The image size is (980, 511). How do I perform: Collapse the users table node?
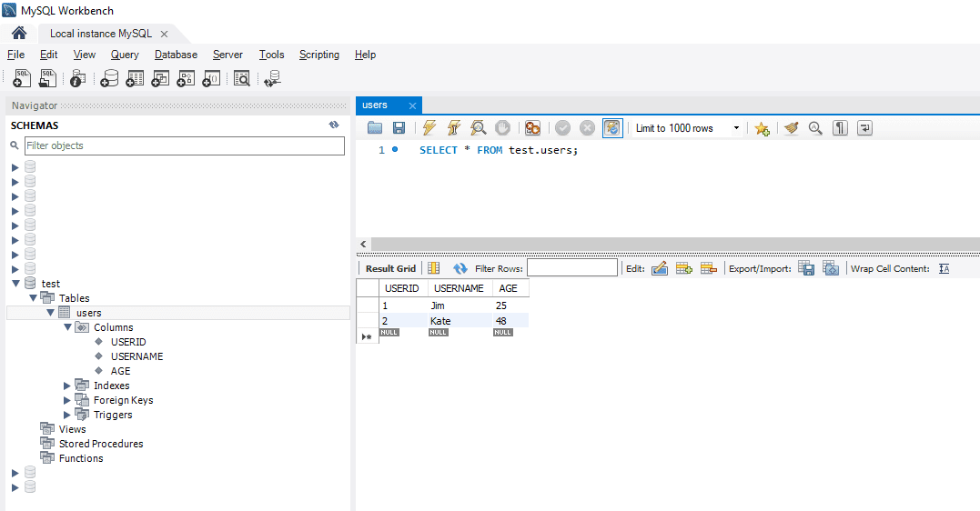click(51, 313)
